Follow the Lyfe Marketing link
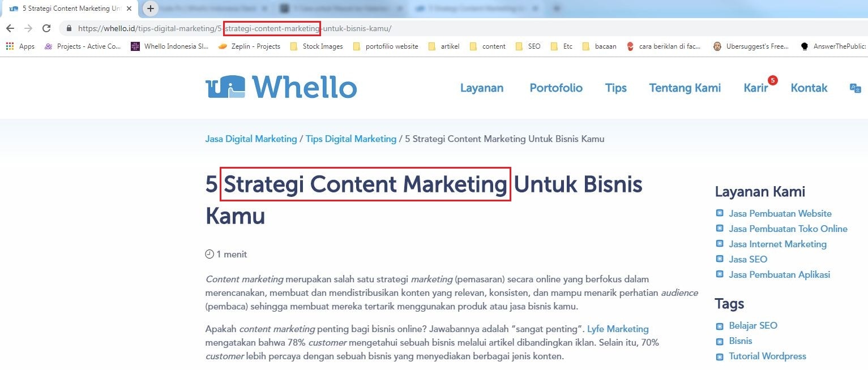Image resolution: width=868 pixels, height=370 pixels. [x=618, y=329]
